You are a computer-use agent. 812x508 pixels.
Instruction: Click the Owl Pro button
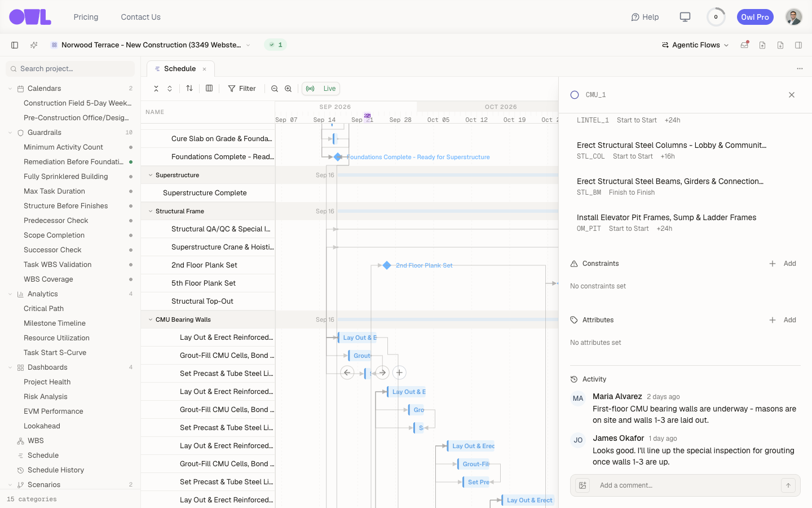point(755,17)
